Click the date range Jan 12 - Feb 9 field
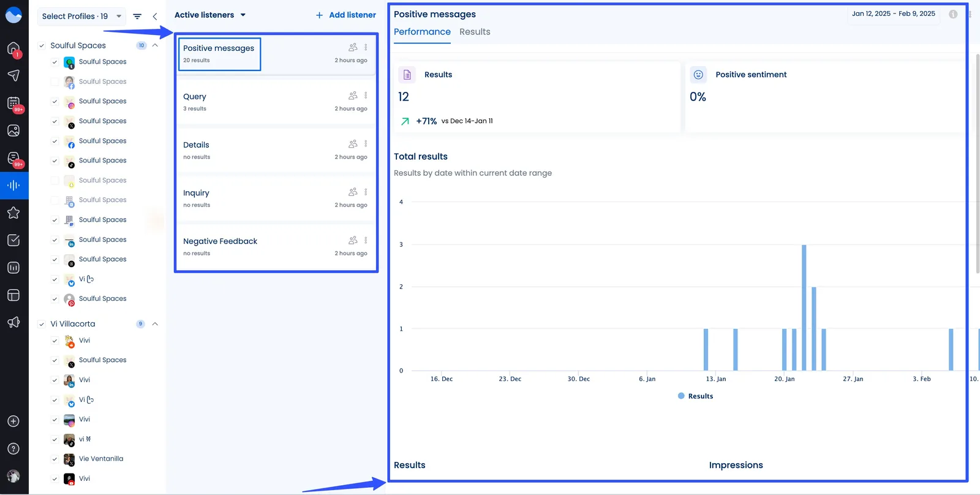The image size is (980, 495). click(893, 13)
